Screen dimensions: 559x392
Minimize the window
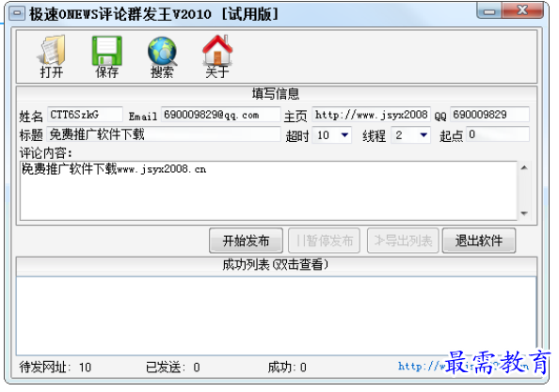click(489, 10)
